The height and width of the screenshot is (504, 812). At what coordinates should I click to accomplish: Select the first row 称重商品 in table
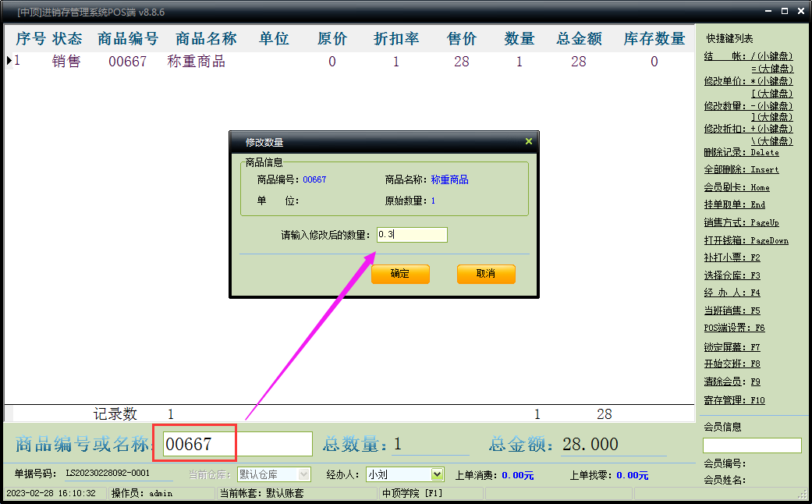197,62
